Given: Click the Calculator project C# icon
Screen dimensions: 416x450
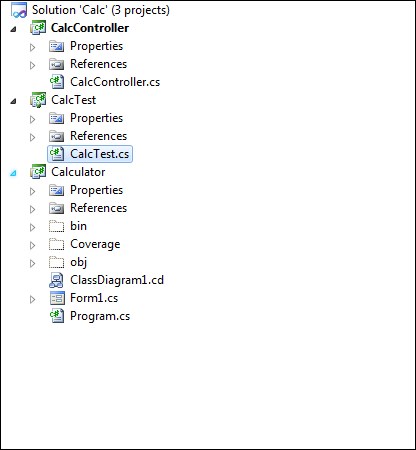Looking at the screenshot, I should point(38,172).
